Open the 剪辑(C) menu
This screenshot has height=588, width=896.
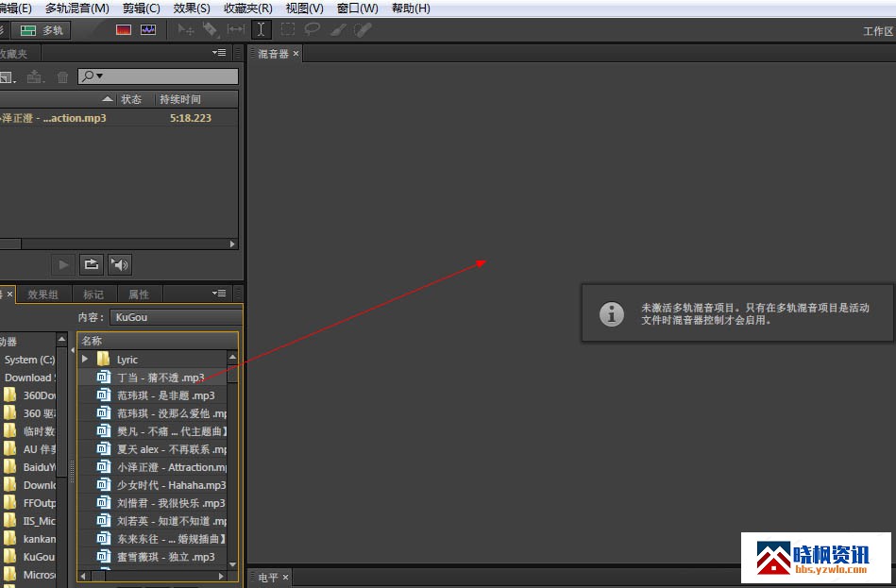coord(141,8)
